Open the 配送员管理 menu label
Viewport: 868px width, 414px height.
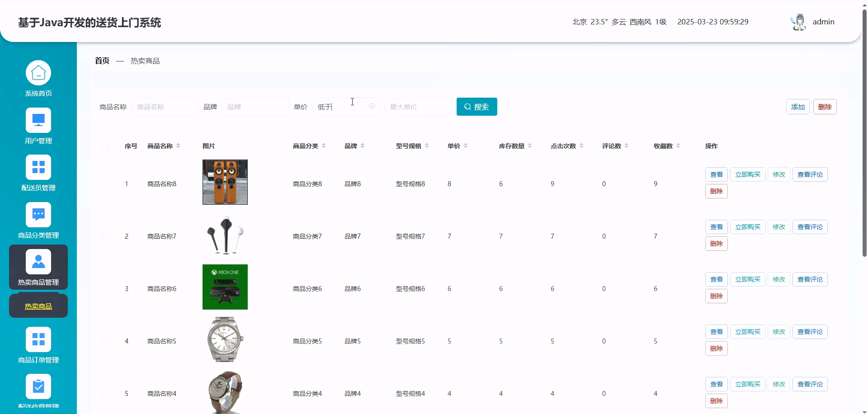[x=38, y=188]
